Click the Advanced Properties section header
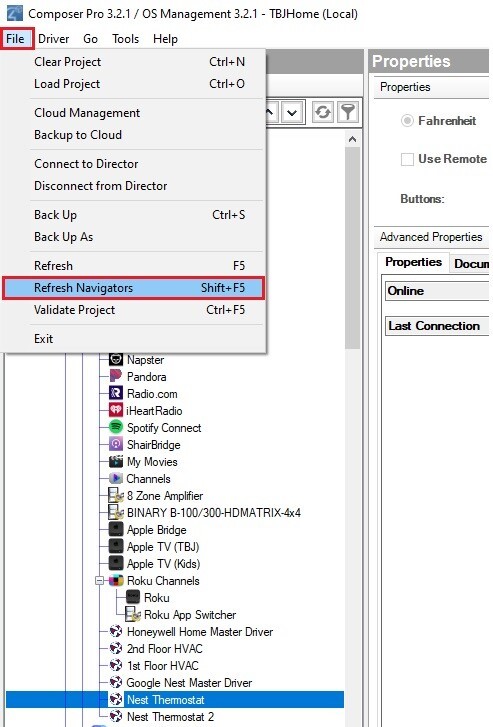 coord(431,237)
